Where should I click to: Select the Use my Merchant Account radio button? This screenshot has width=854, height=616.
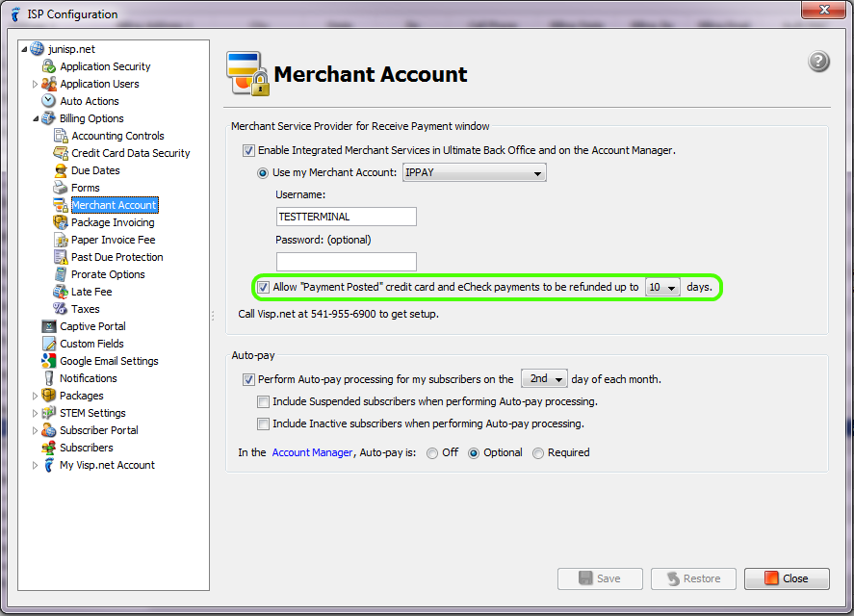pyautogui.click(x=263, y=173)
